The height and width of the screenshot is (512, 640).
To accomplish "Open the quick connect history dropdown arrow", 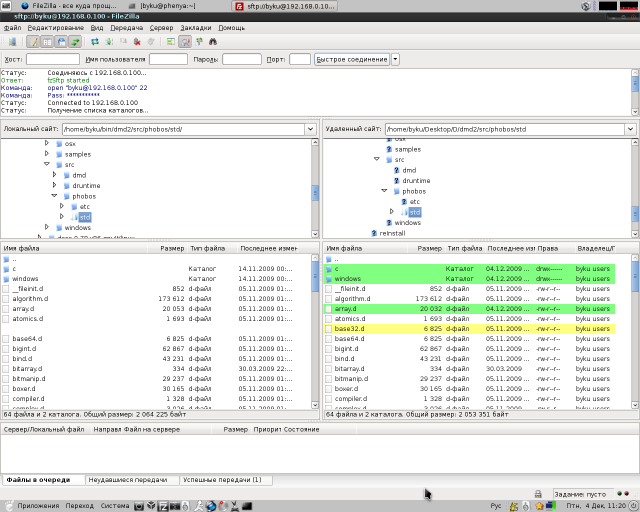I will pos(395,59).
